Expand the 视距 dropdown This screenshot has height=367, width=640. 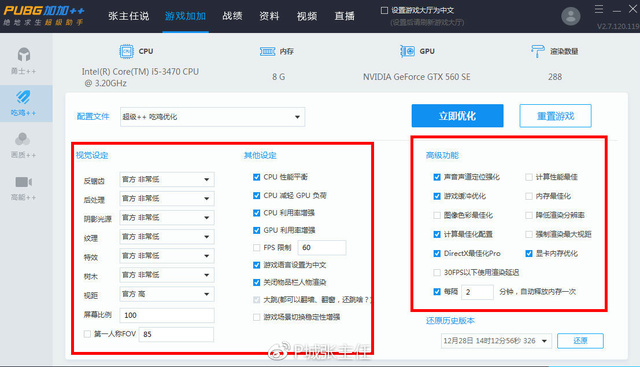pyautogui.click(x=167, y=294)
